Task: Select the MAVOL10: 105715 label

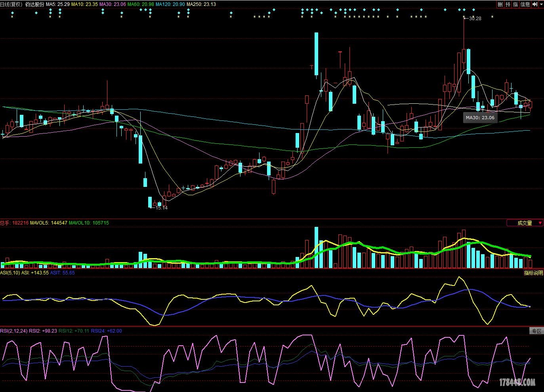Action: point(89,223)
